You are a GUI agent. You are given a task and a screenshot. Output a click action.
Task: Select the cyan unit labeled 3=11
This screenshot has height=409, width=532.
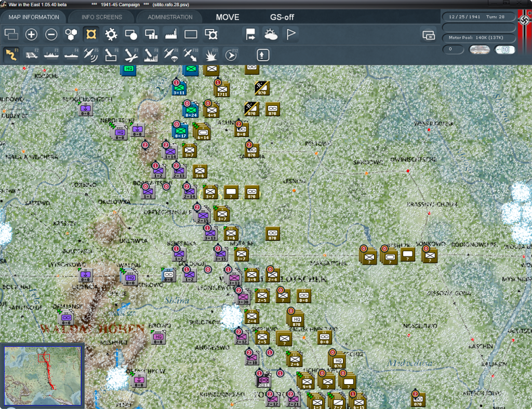coord(179,88)
